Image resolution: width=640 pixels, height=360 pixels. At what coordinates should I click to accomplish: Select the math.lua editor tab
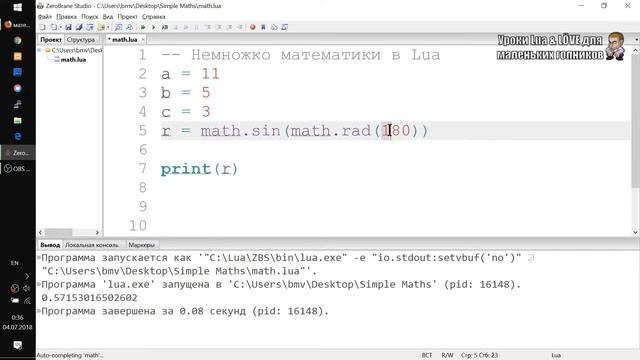(124, 40)
